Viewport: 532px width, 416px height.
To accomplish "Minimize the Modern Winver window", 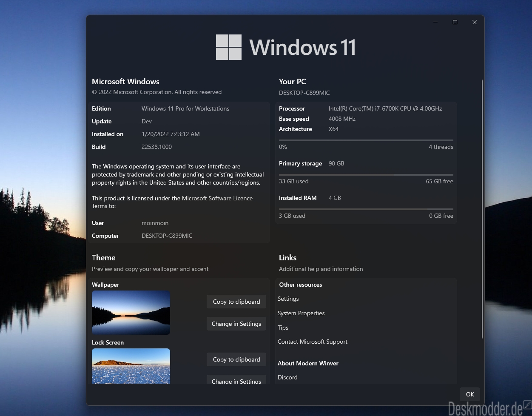I will [435, 22].
